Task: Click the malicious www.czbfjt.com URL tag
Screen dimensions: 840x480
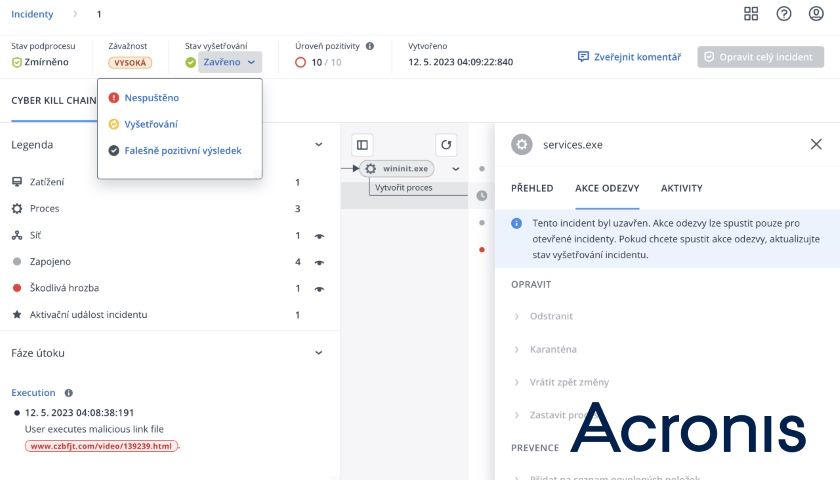Action: (101, 446)
